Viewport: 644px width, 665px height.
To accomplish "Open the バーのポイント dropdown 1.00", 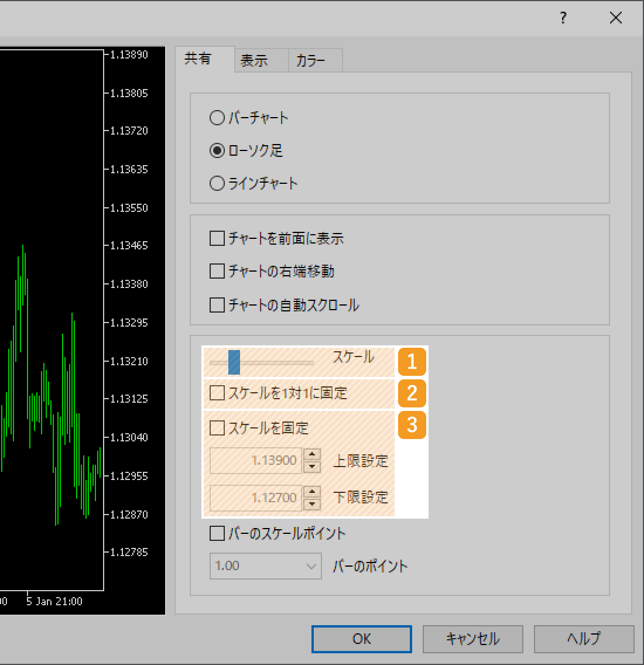I will (x=266, y=565).
